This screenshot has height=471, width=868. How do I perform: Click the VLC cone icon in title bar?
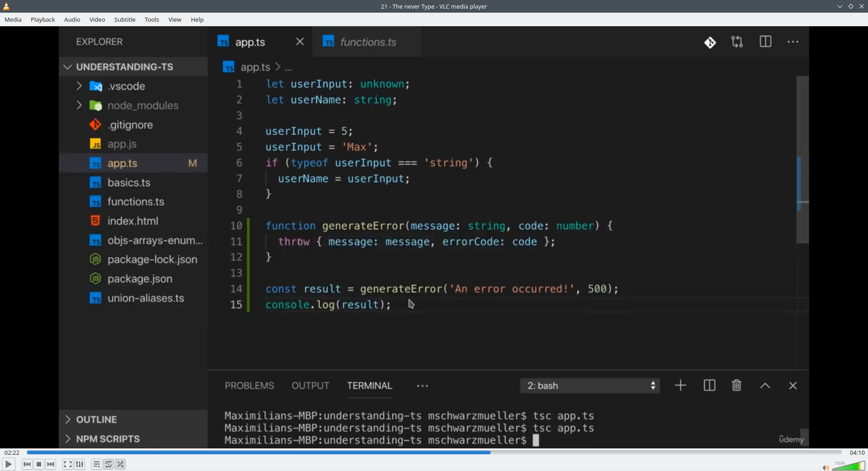tap(6, 6)
